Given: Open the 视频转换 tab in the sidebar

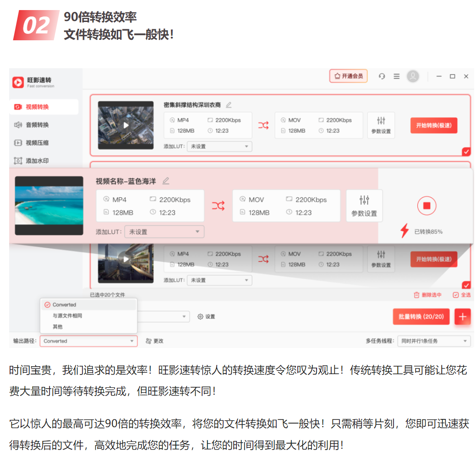Looking at the screenshot, I should [x=44, y=107].
